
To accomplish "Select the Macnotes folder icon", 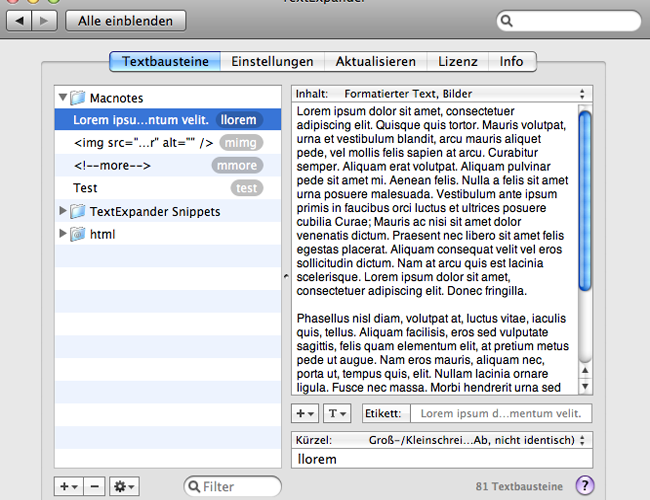I will point(78,98).
